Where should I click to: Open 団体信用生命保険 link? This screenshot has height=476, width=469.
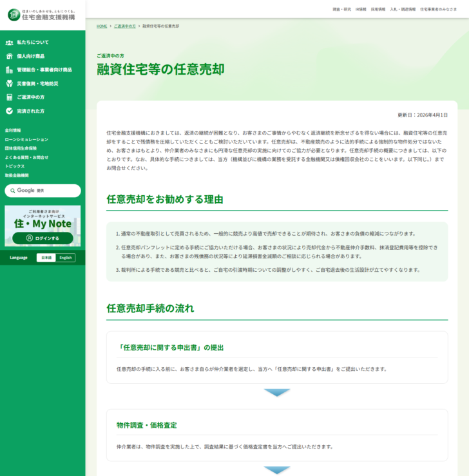(x=21, y=148)
